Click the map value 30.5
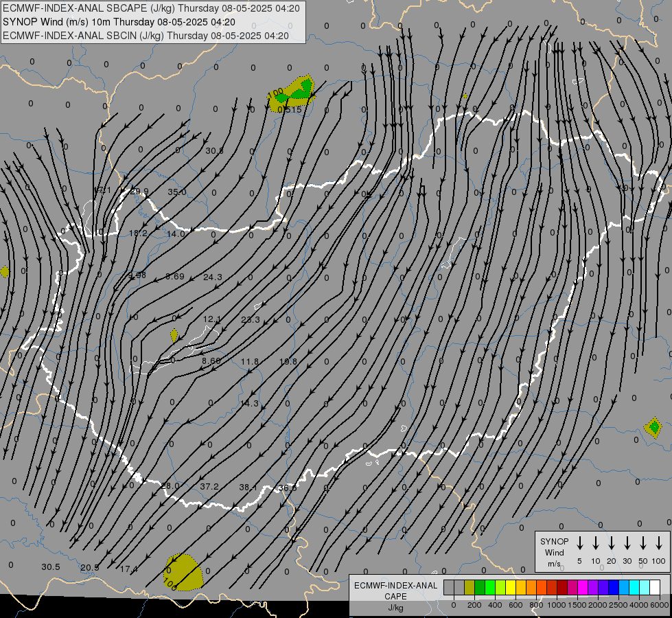The width and height of the screenshot is (672, 618). pyautogui.click(x=51, y=567)
